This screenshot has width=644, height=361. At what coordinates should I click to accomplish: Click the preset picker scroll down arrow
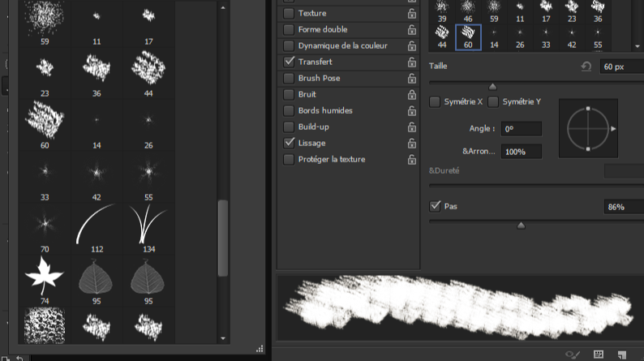click(223, 338)
